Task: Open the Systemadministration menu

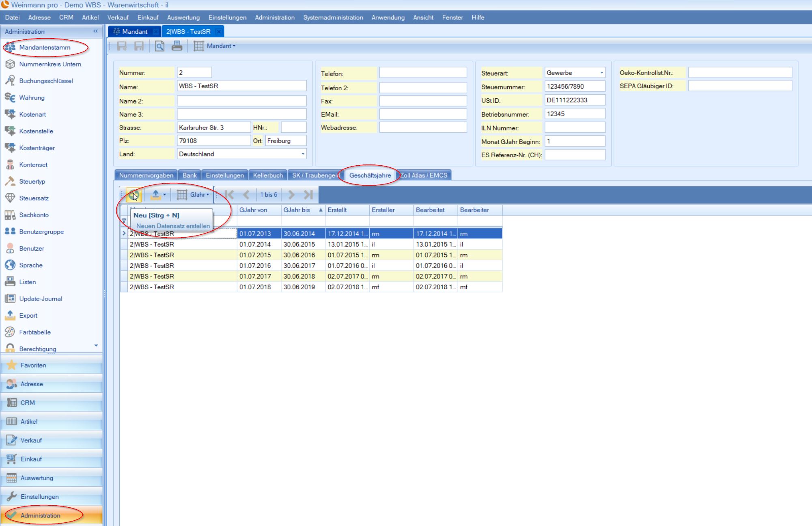Action: click(x=333, y=17)
